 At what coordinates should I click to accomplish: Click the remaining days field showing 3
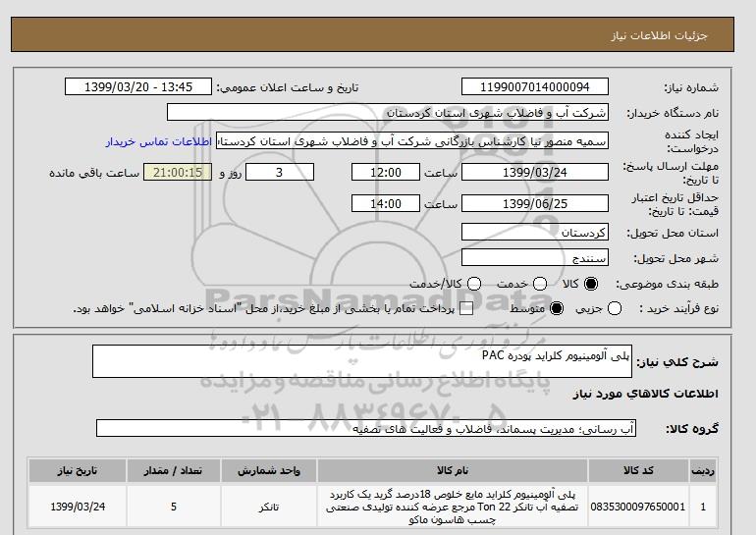280,173
